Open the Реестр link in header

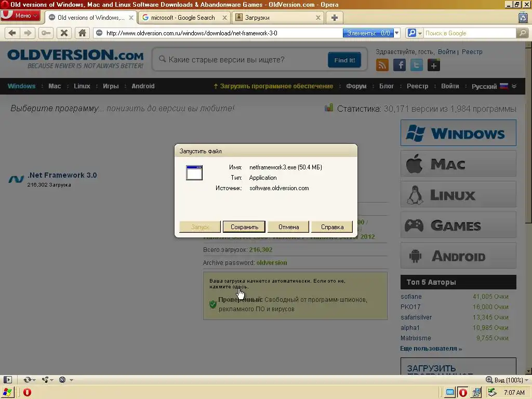pos(472,52)
